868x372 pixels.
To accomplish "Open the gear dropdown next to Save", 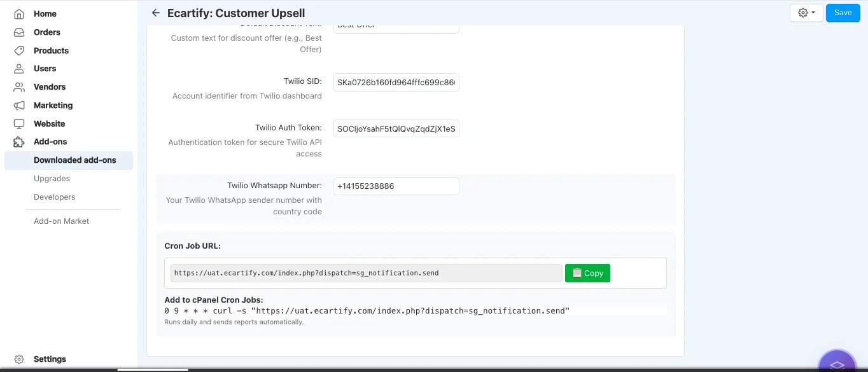I will pyautogui.click(x=806, y=13).
